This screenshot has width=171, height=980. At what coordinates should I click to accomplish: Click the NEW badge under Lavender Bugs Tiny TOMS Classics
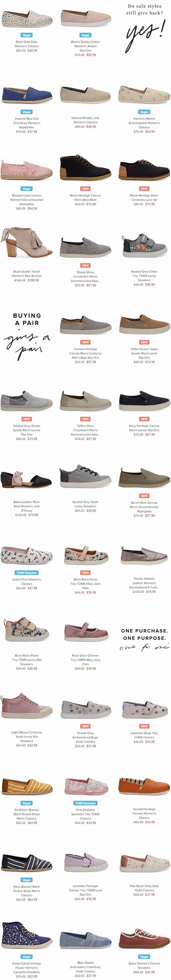click(x=144, y=726)
